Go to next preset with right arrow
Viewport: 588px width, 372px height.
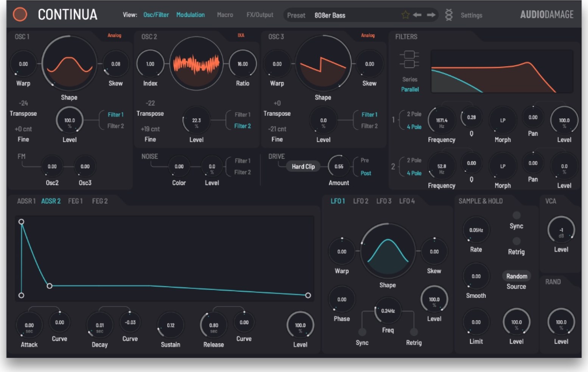coord(431,15)
